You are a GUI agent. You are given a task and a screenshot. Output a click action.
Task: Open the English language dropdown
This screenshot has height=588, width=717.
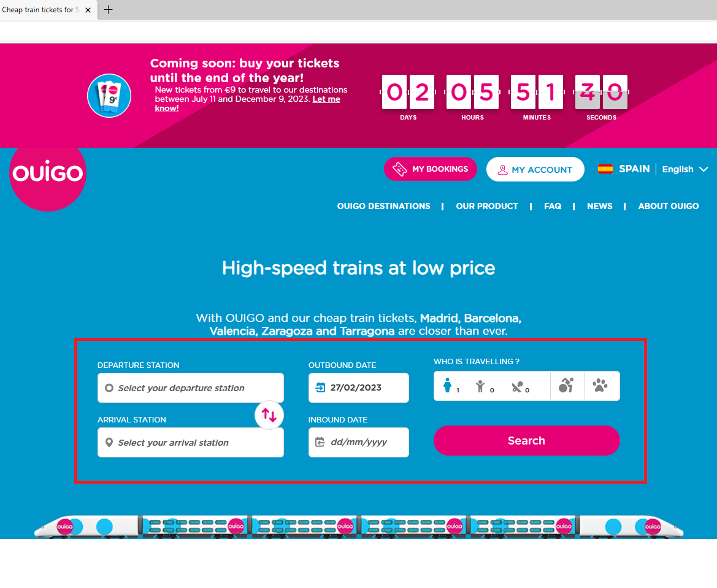685,169
